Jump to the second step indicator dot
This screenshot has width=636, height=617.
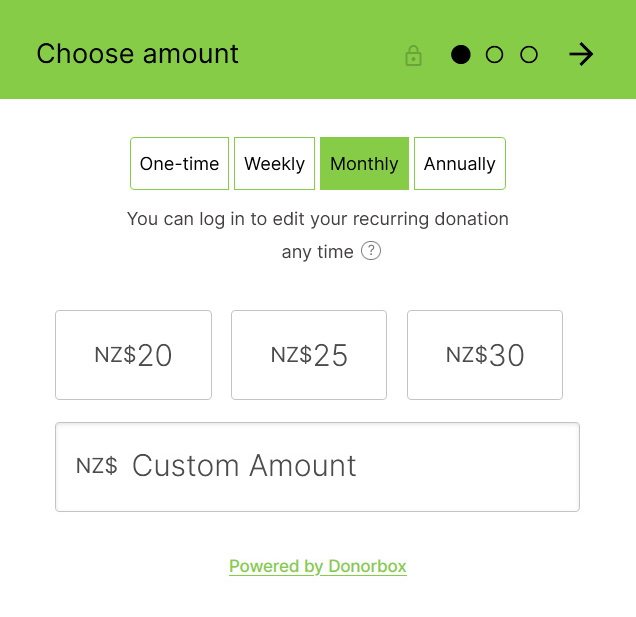coord(494,54)
